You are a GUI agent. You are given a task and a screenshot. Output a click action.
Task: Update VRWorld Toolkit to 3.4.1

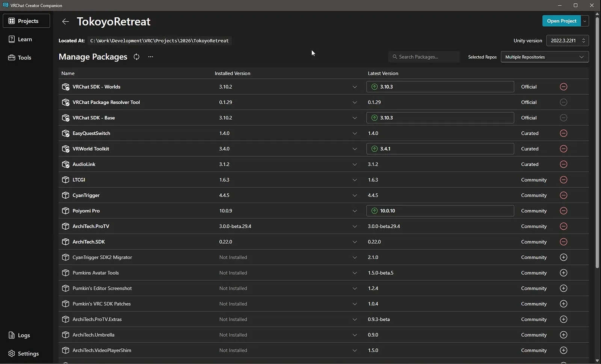[x=440, y=149]
